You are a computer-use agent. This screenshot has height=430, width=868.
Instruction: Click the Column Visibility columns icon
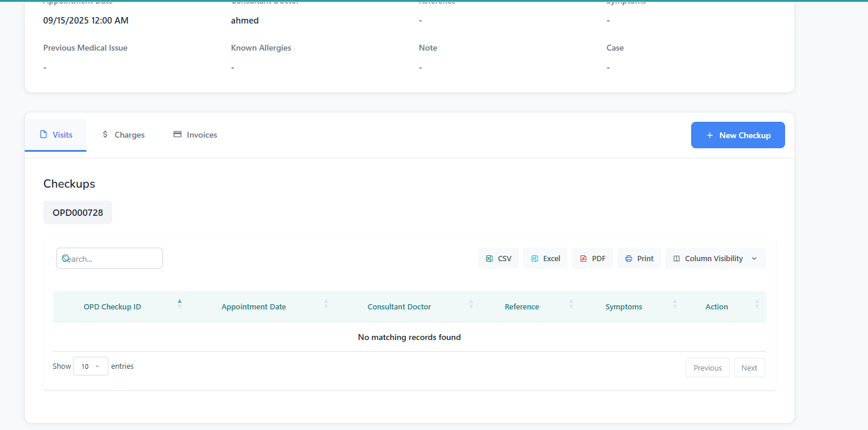tap(676, 259)
